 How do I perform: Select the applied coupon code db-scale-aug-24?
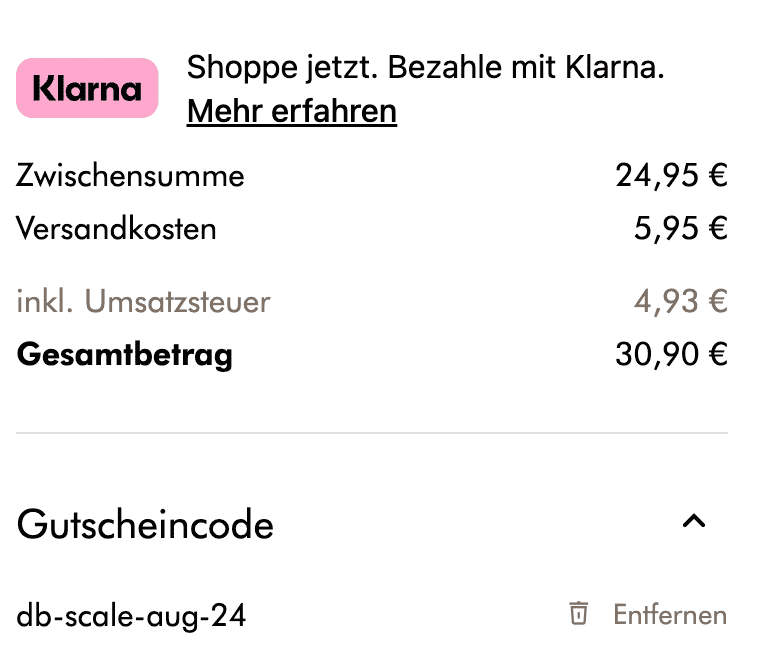click(131, 616)
